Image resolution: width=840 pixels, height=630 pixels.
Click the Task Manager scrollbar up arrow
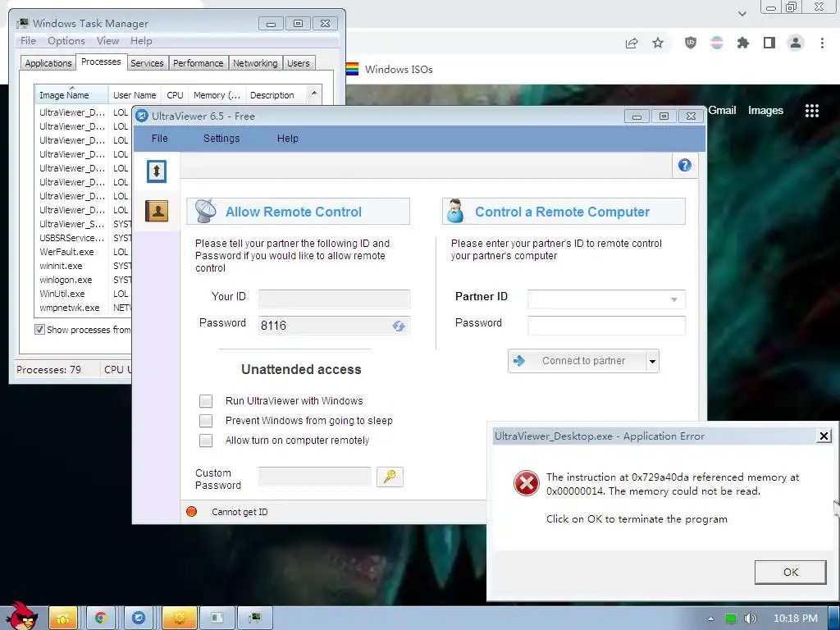pos(314,94)
